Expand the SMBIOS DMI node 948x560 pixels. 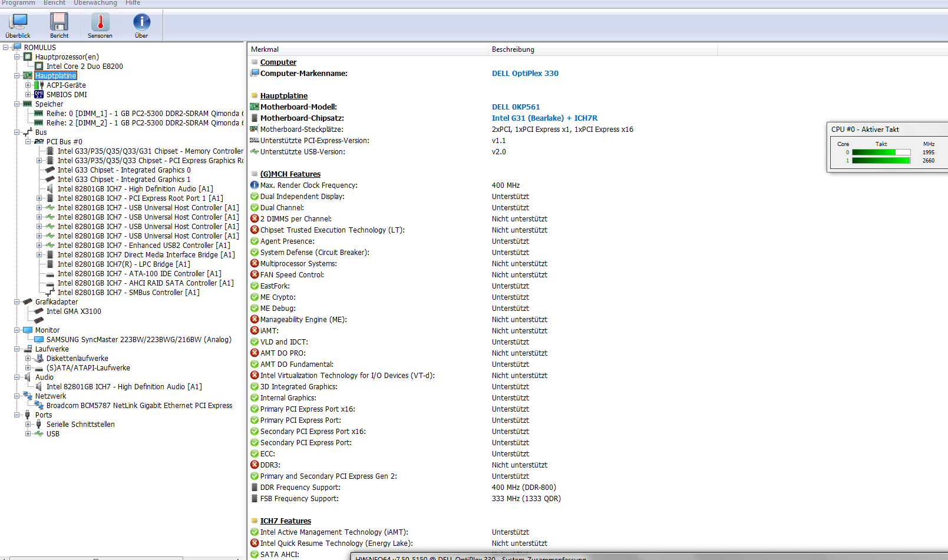[x=28, y=94]
